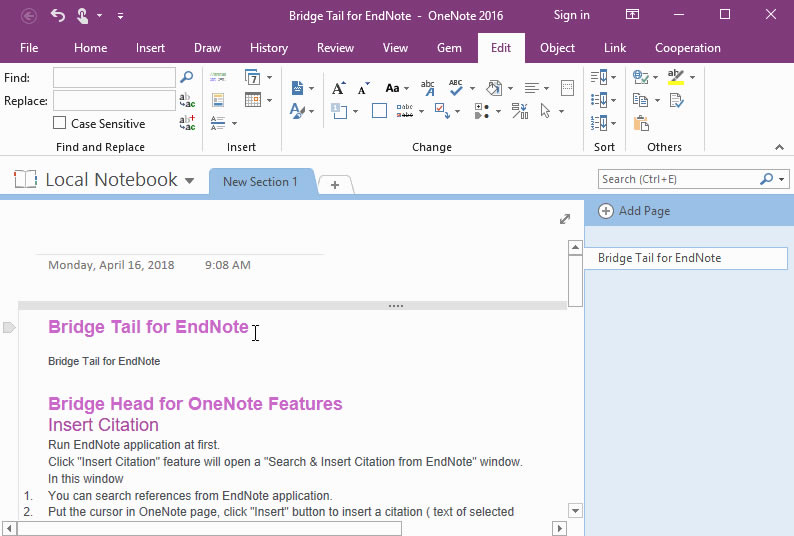Screen dimensions: 794x536
Task: Switch to the Gem ribbon tab
Action: point(449,48)
